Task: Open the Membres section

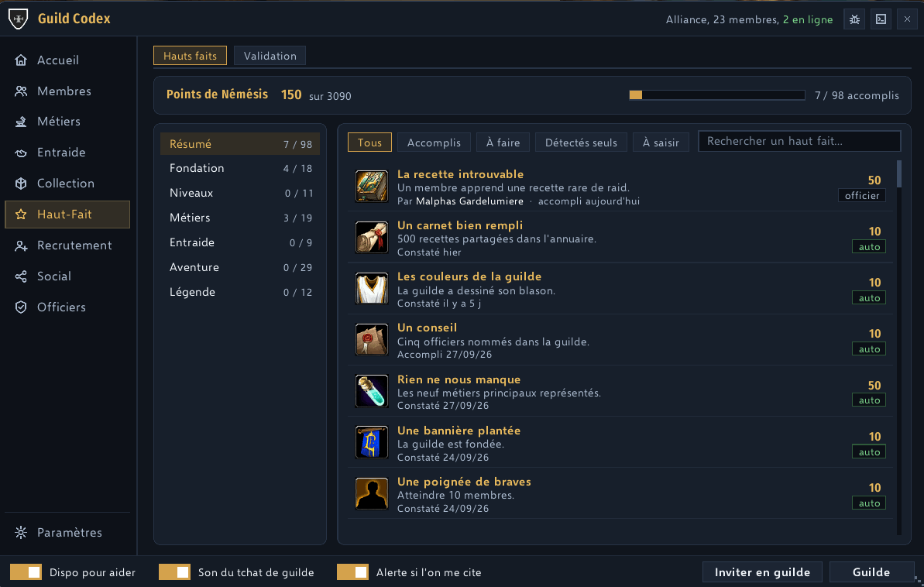Action: pos(67,91)
